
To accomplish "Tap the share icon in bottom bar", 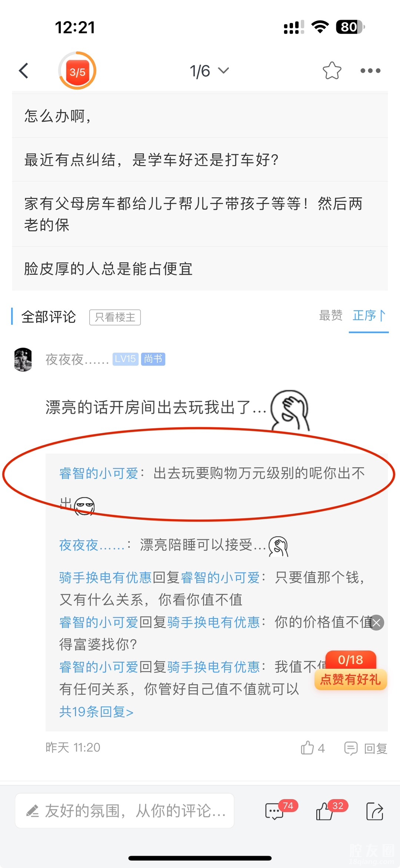I will pos(374,811).
